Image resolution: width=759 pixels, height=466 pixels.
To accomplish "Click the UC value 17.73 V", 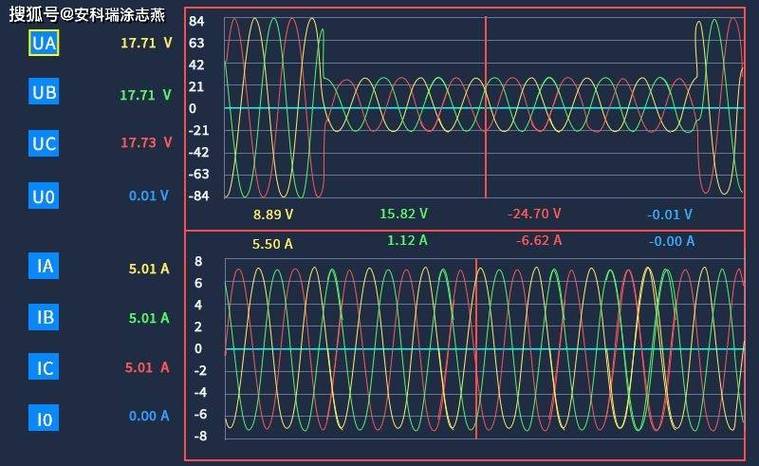I will tap(146, 143).
